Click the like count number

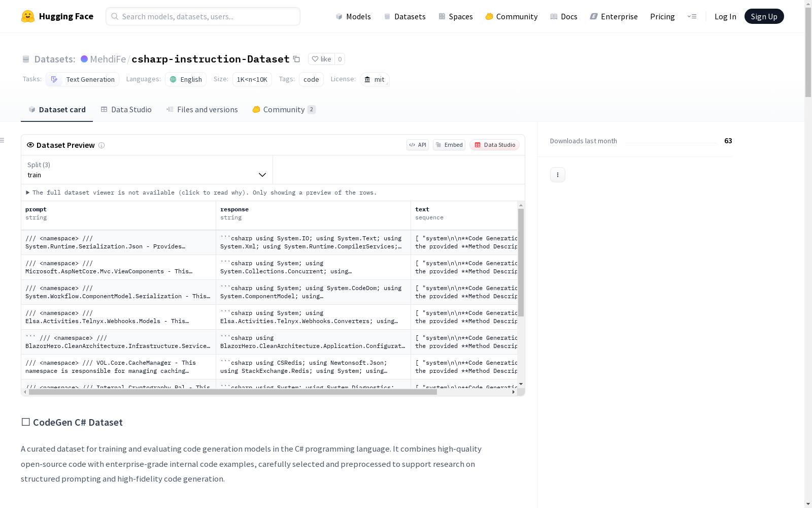coord(340,59)
